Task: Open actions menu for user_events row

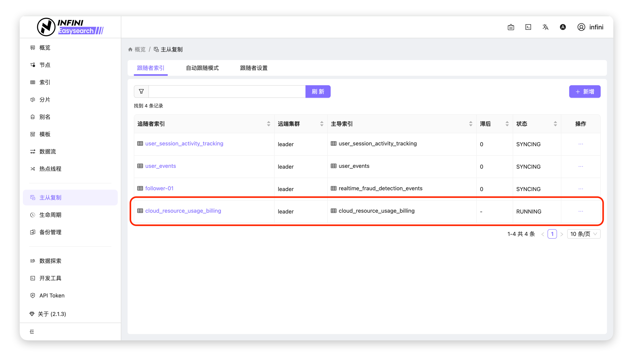Action: tap(580, 166)
